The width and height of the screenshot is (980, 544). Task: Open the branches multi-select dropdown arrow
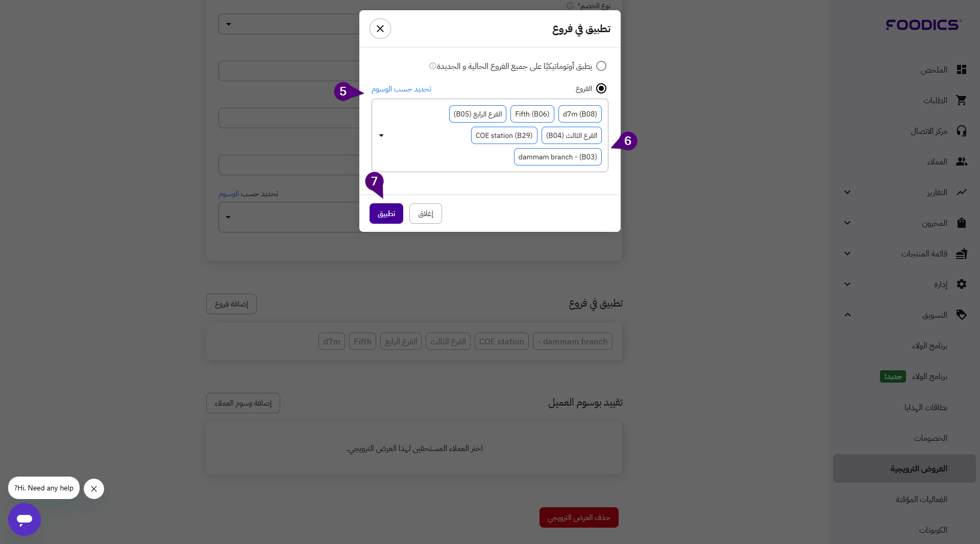click(x=381, y=135)
